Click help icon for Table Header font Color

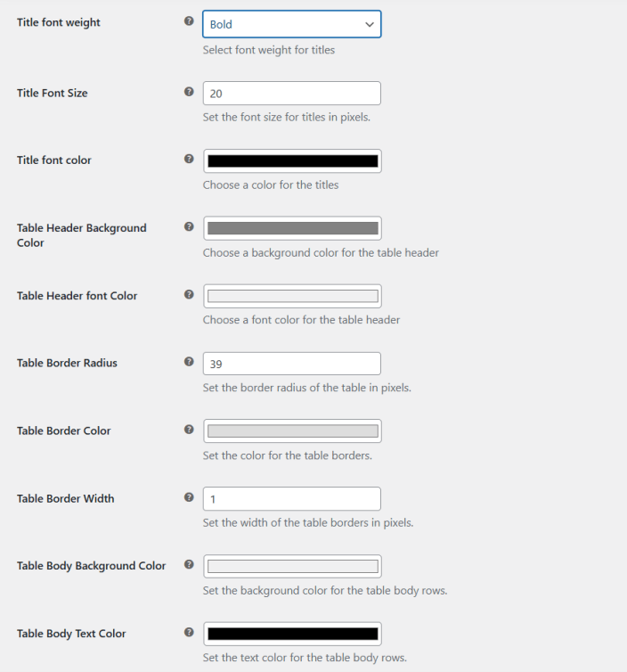coord(189,294)
